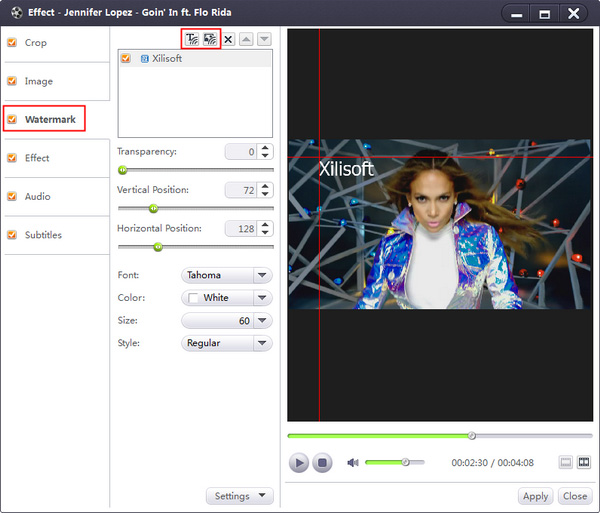Open the Image tab
600x513 pixels.
[x=57, y=81]
